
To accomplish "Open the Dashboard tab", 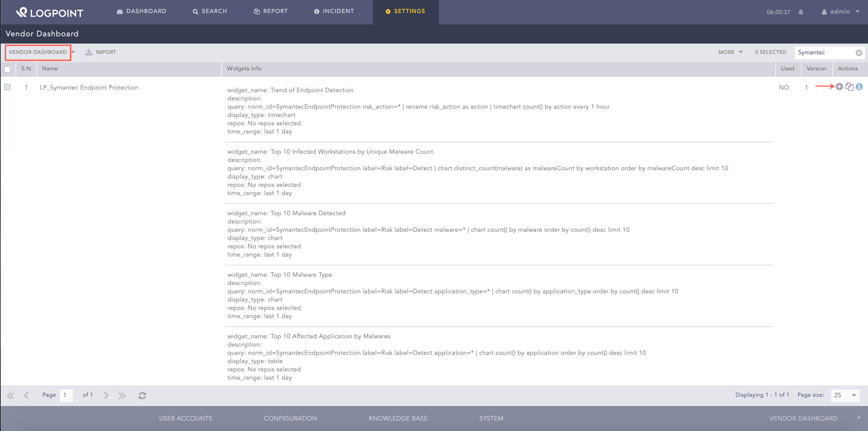I will click(142, 11).
